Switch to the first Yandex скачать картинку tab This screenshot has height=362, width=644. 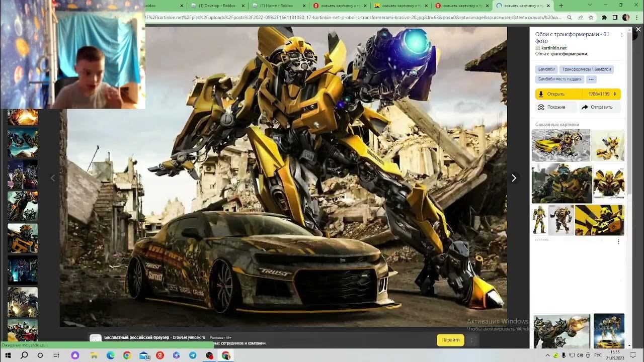(340, 6)
